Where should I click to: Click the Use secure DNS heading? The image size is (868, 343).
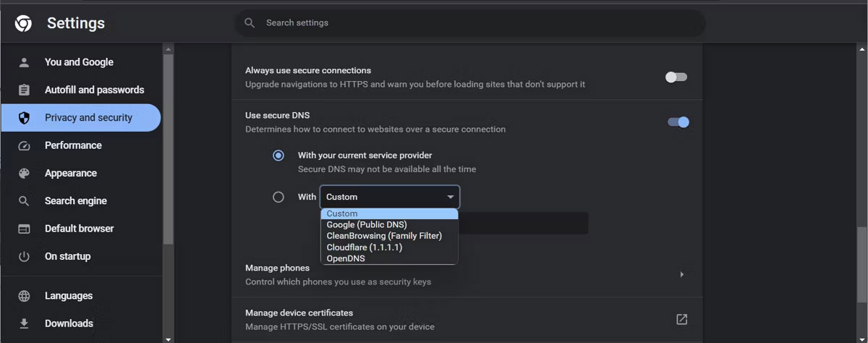(277, 115)
